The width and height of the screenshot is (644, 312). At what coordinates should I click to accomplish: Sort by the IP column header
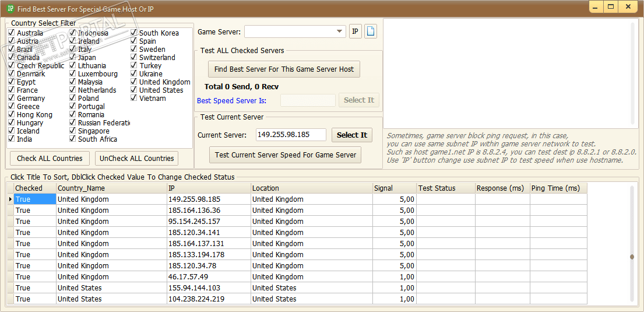tap(209, 188)
